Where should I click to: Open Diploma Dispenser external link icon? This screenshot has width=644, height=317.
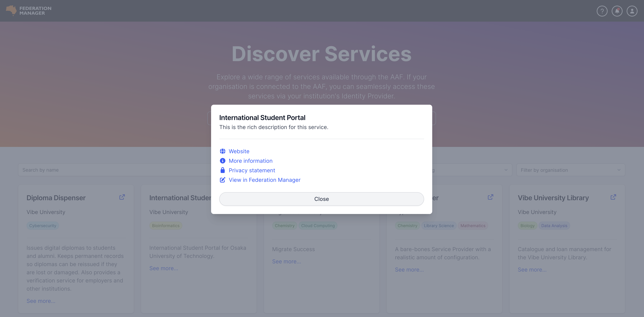[122, 197]
